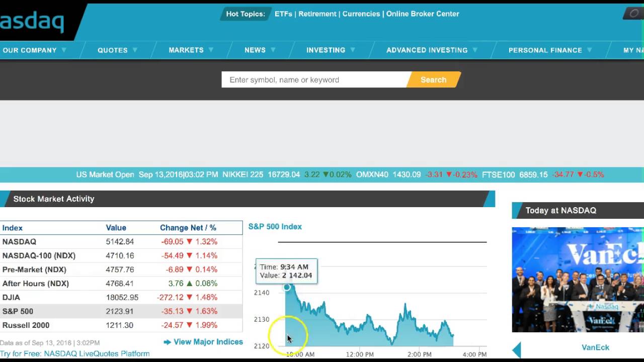The height and width of the screenshot is (362, 644).
Task: Click the -35.13 change for S&P 500
Action: click(173, 311)
